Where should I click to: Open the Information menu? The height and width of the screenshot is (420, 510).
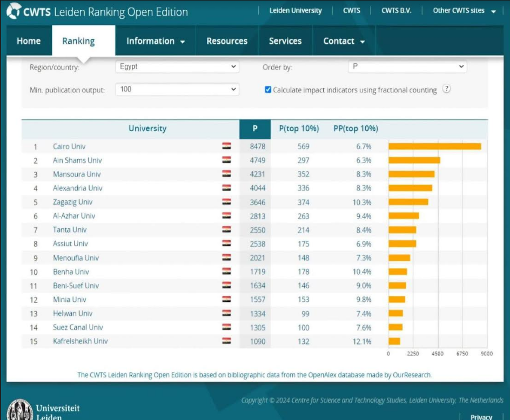pos(155,41)
